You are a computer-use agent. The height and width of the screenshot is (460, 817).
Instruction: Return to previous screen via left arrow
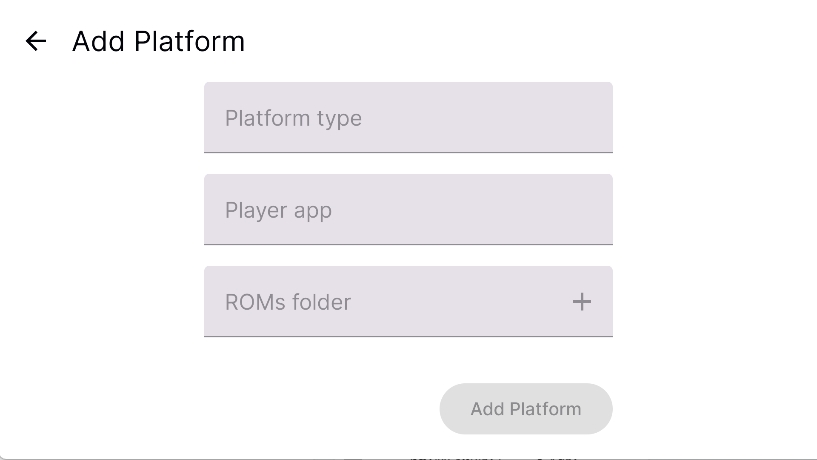pos(36,41)
